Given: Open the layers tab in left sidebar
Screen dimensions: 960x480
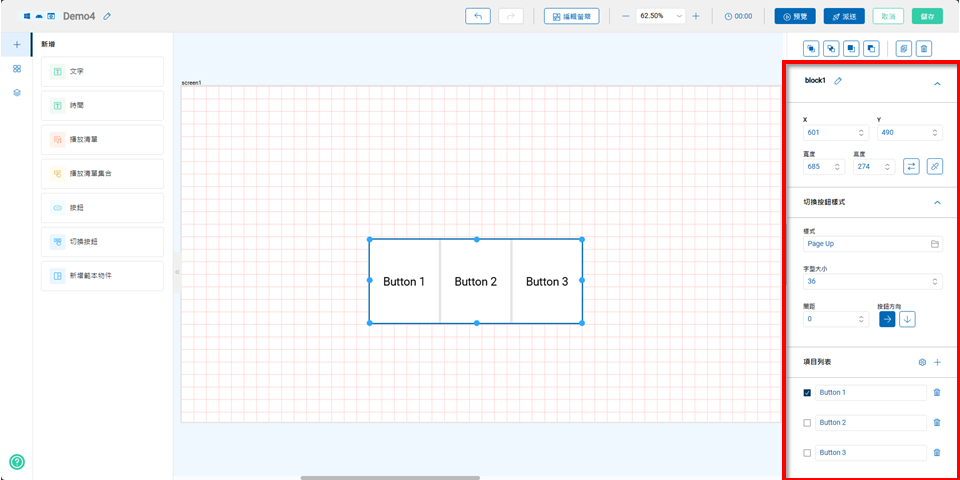Looking at the screenshot, I should click(16, 92).
